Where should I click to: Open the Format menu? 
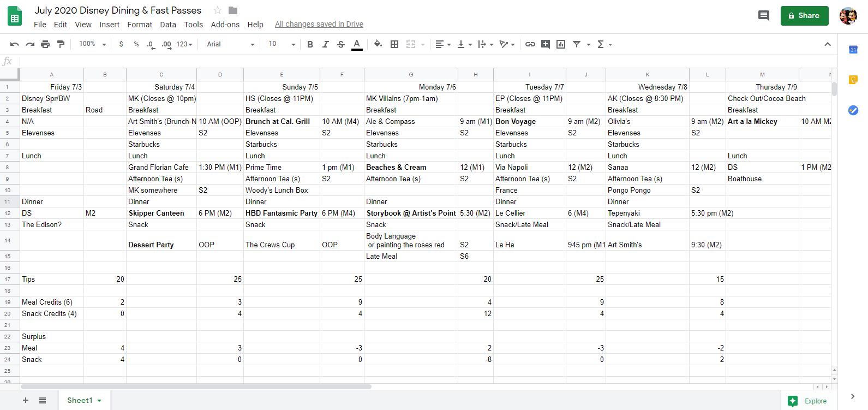point(140,25)
